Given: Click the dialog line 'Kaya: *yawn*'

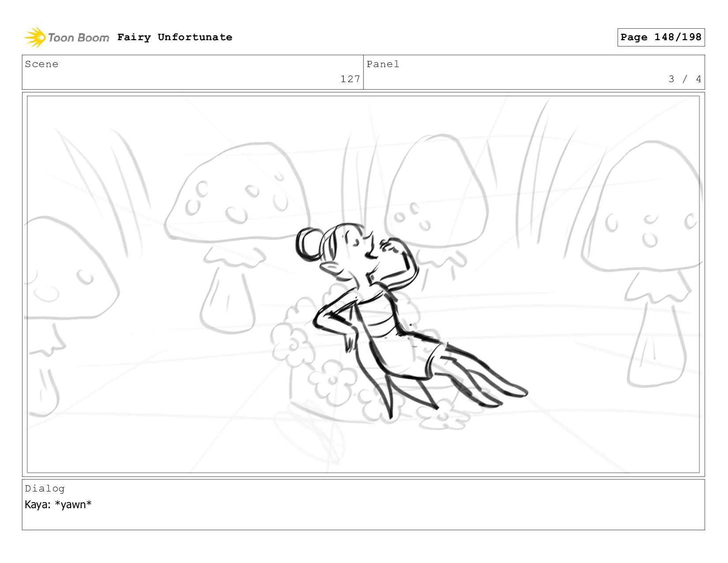Looking at the screenshot, I should pyautogui.click(x=58, y=504).
